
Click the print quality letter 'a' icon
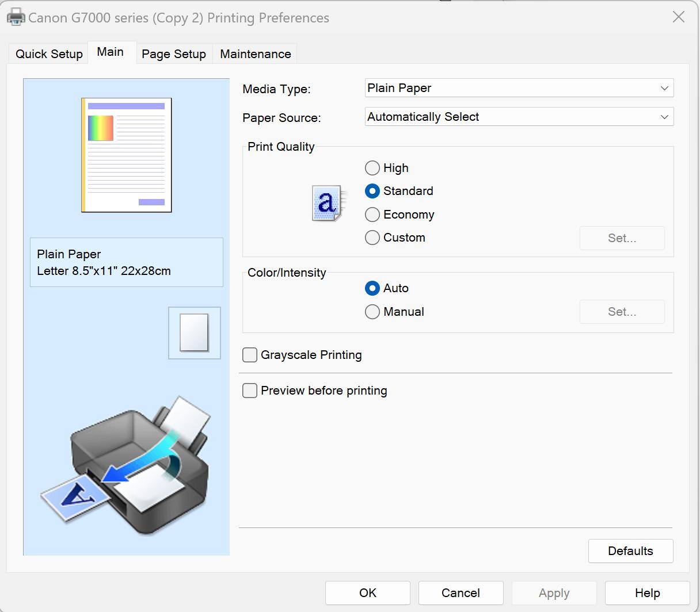tap(328, 203)
